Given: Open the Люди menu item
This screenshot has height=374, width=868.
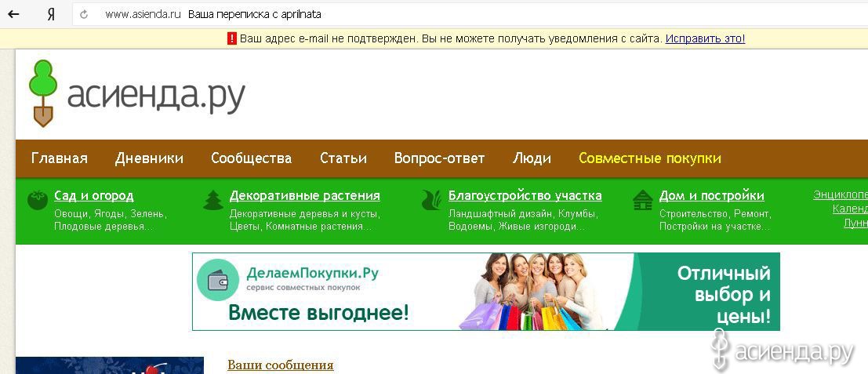Looking at the screenshot, I should pos(532,158).
